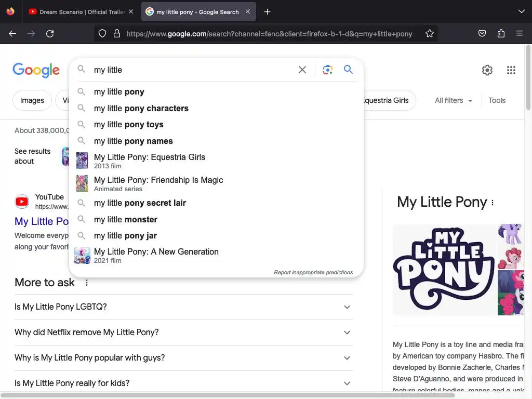
Task: Open the All filters dropdown
Action: 454,100
